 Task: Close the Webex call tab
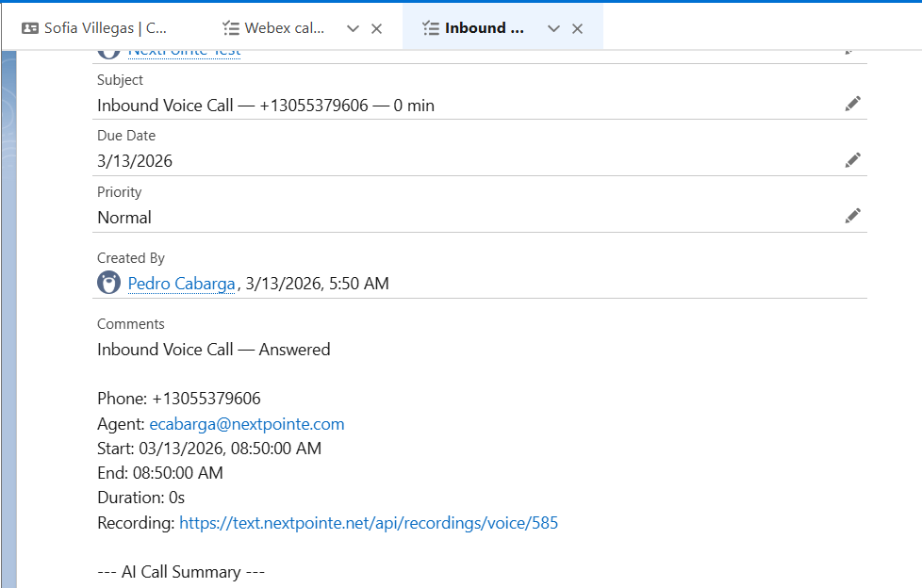[x=376, y=27]
